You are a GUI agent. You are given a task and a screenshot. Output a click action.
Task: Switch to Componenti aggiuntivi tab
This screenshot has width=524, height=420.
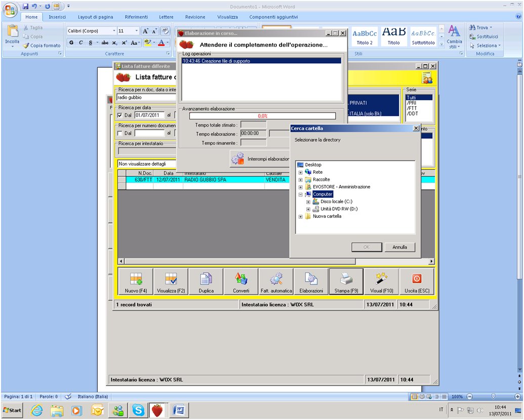tap(273, 17)
